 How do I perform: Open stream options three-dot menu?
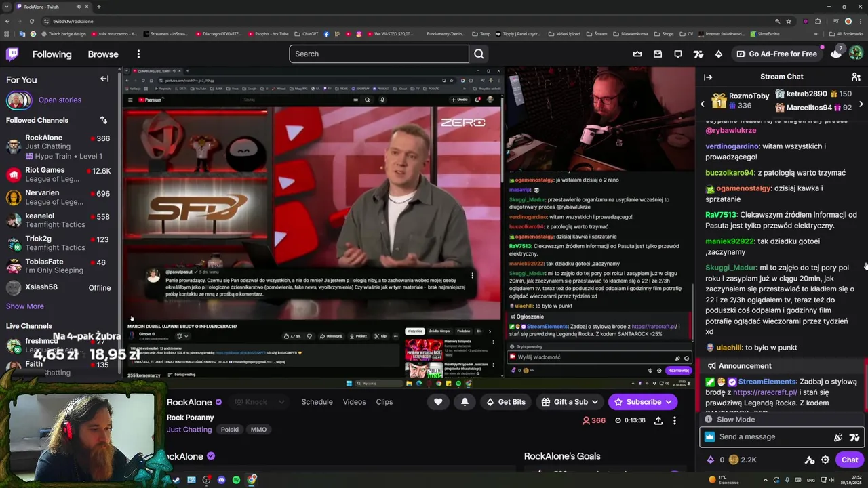tap(674, 421)
